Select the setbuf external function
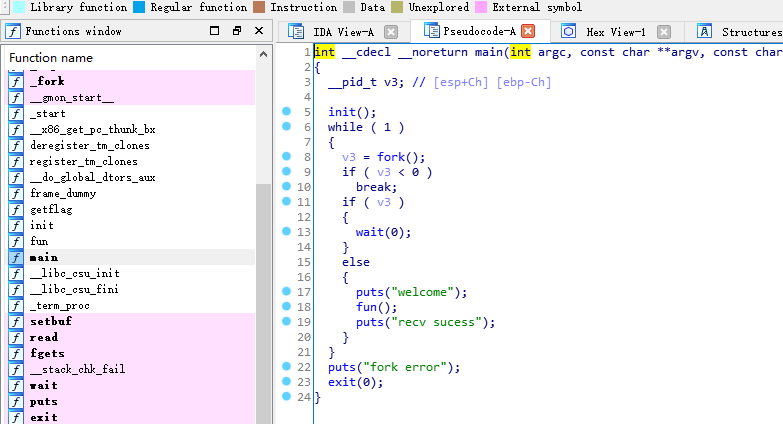 pyautogui.click(x=131, y=321)
